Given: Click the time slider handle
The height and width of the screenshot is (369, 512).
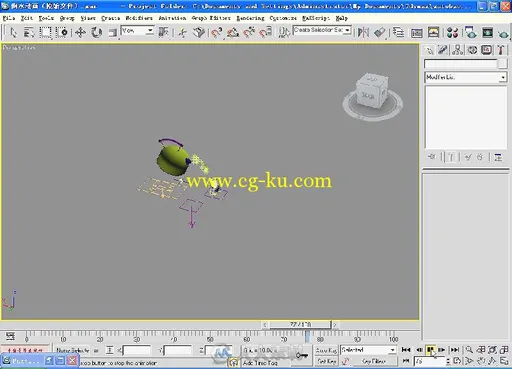Looking at the screenshot, I should click(x=300, y=324).
